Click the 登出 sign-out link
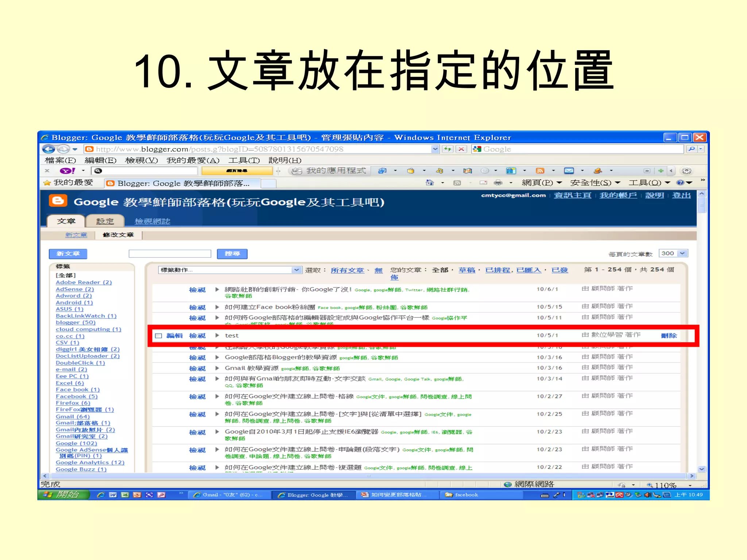 point(681,195)
